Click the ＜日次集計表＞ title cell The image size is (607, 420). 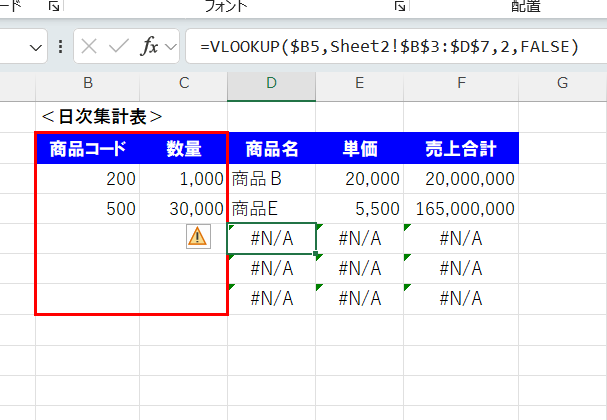[x=102, y=117]
